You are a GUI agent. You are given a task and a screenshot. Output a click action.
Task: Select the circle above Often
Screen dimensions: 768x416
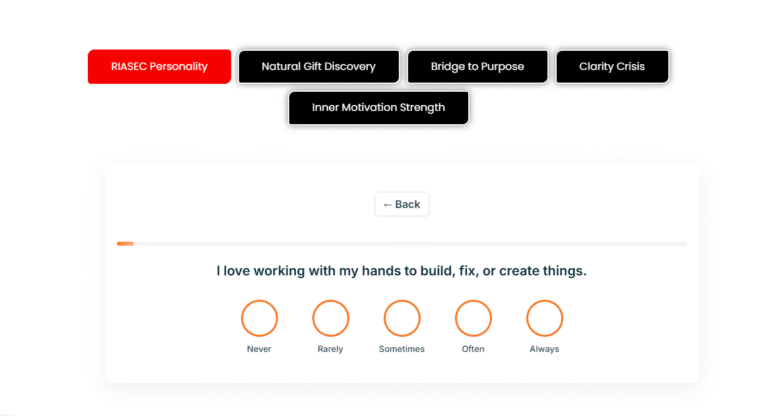tap(473, 318)
